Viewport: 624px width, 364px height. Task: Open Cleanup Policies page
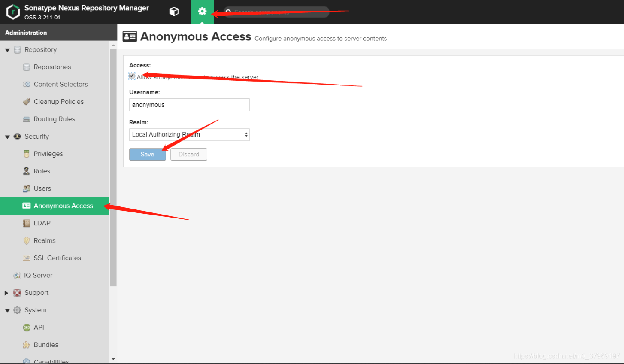tap(59, 102)
